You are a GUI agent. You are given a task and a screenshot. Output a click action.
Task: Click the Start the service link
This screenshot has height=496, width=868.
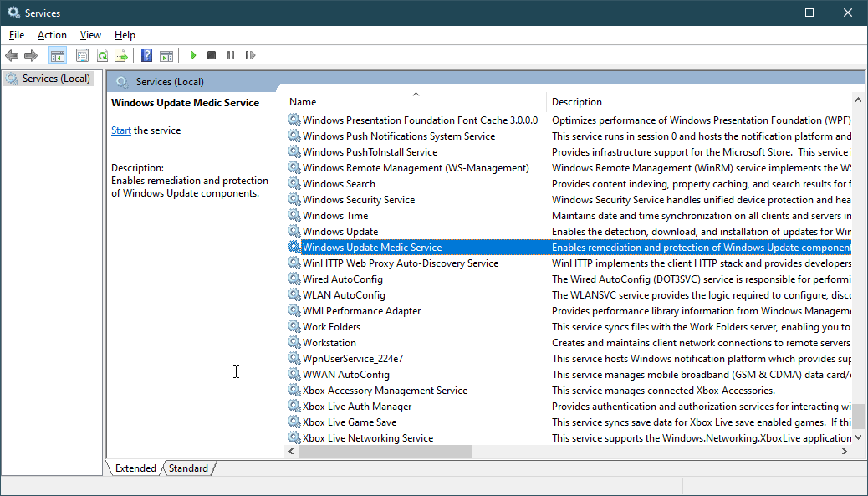point(121,130)
